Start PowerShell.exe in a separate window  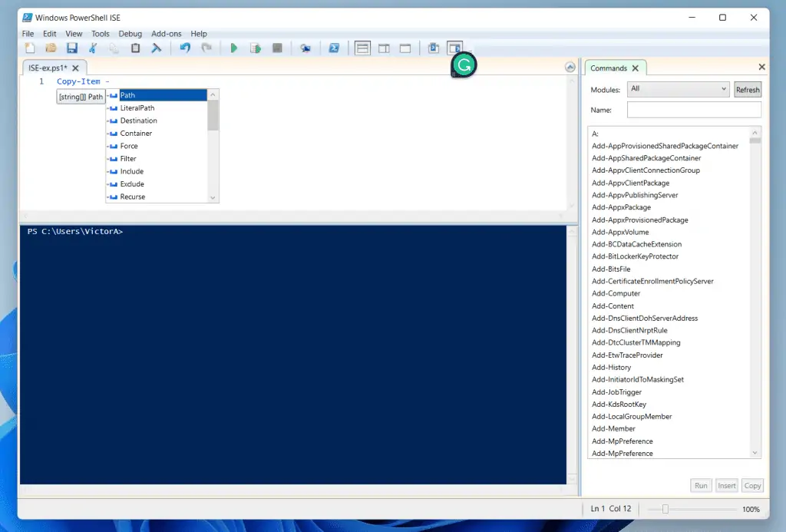334,48
